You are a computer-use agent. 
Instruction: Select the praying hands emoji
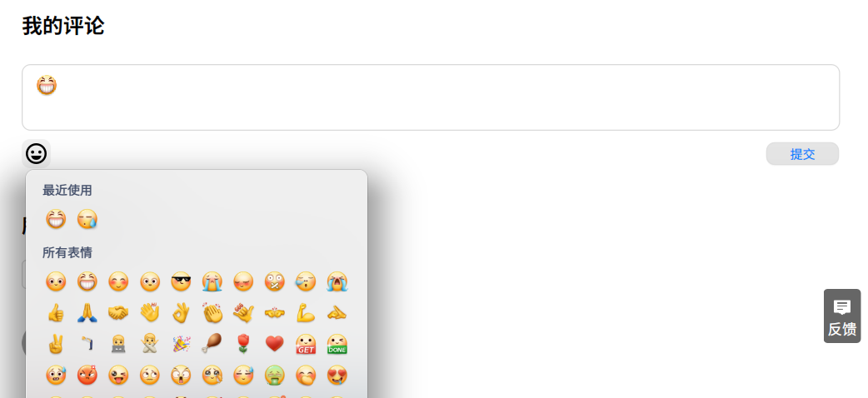point(87,313)
